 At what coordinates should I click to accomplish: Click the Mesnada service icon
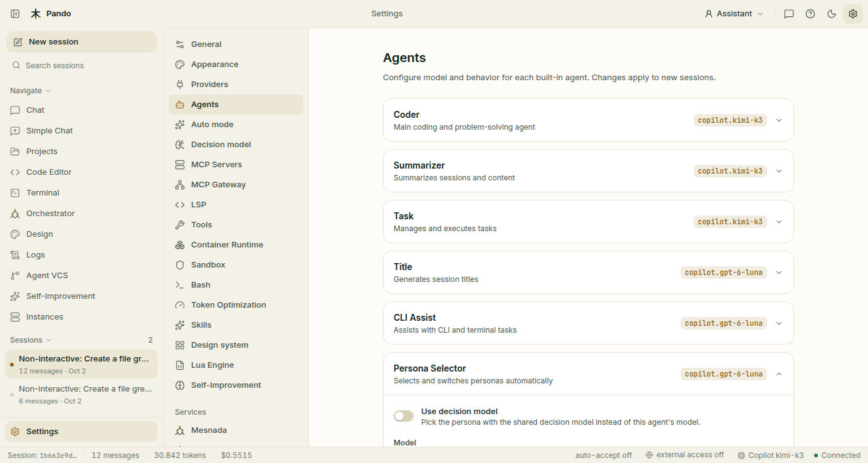[x=180, y=430]
